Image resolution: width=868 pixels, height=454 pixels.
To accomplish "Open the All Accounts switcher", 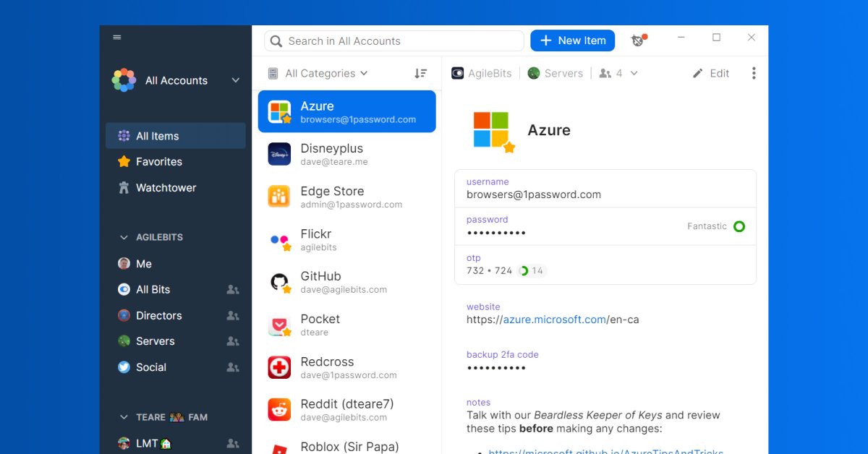I will (176, 80).
